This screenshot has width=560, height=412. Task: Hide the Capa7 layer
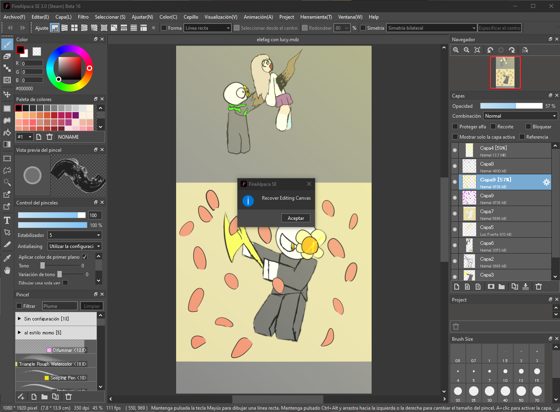point(455,213)
